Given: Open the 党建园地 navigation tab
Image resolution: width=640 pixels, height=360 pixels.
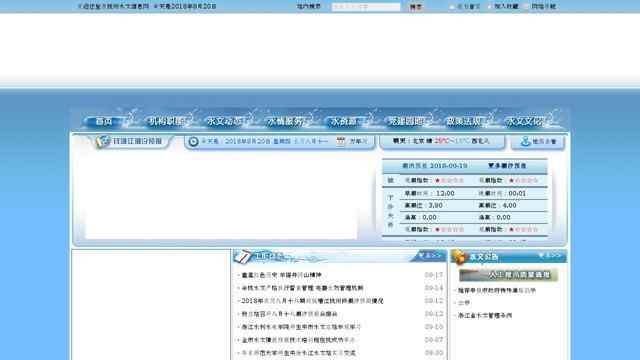Looking at the screenshot, I should coord(406,121).
